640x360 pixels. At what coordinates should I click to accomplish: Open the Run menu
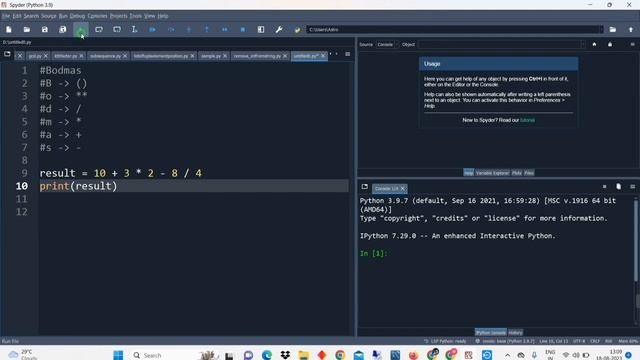63,16
